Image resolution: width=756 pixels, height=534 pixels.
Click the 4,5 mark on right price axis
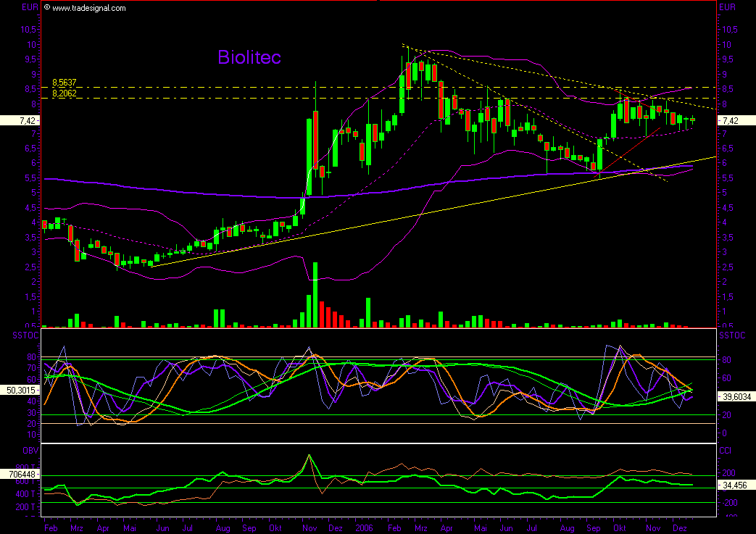pos(726,208)
